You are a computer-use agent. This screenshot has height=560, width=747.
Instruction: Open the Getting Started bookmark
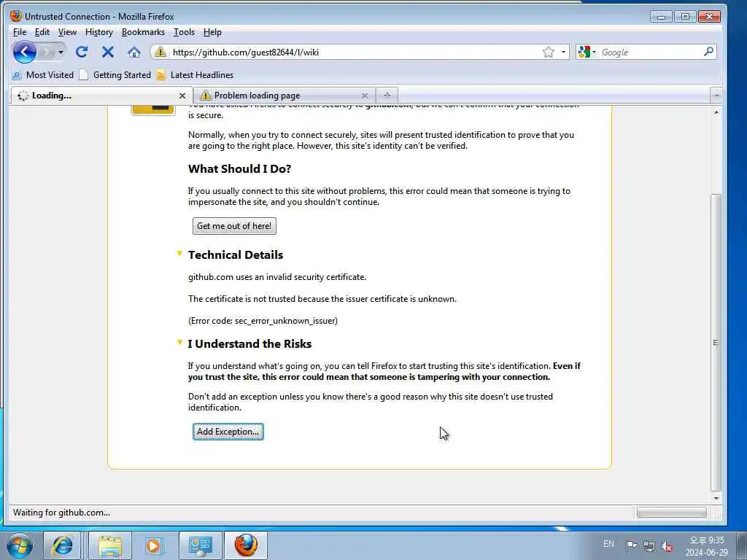pos(115,75)
